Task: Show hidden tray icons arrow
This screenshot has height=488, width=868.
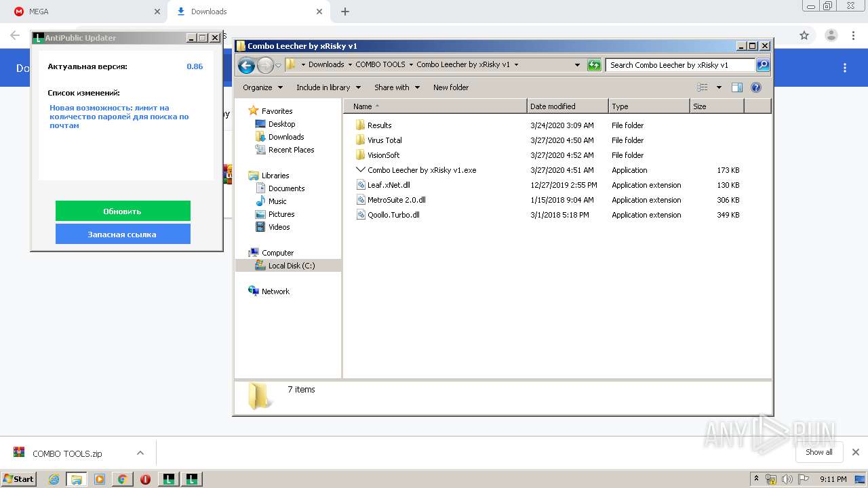Action: coord(756,479)
